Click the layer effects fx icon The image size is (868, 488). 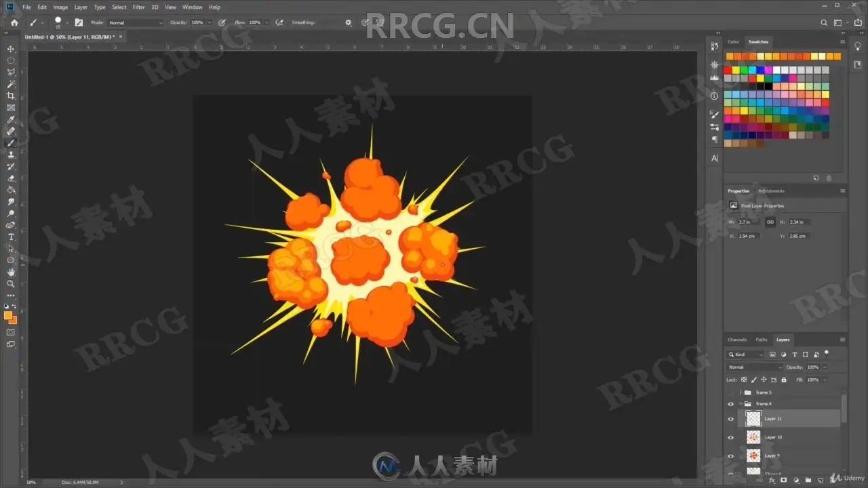point(772,480)
